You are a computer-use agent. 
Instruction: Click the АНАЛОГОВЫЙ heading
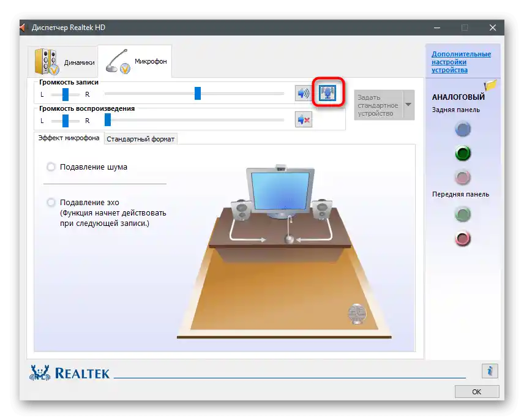pos(458,97)
